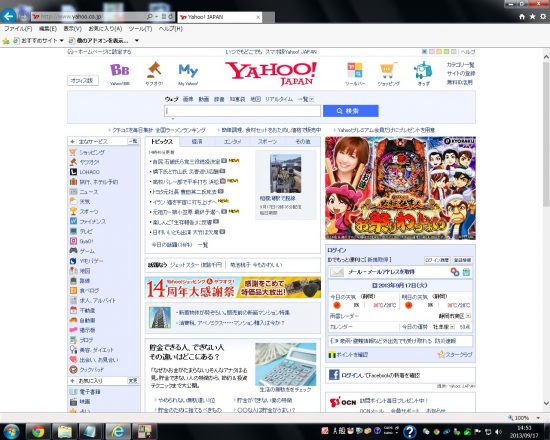Open the address bar search dropdown arrow

point(156,16)
